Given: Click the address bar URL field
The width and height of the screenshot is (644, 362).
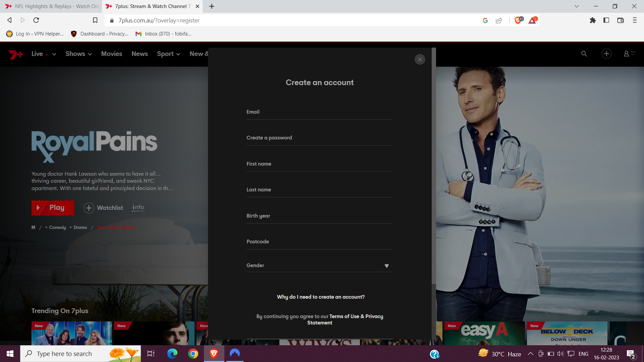Looking at the screenshot, I should 295,20.
